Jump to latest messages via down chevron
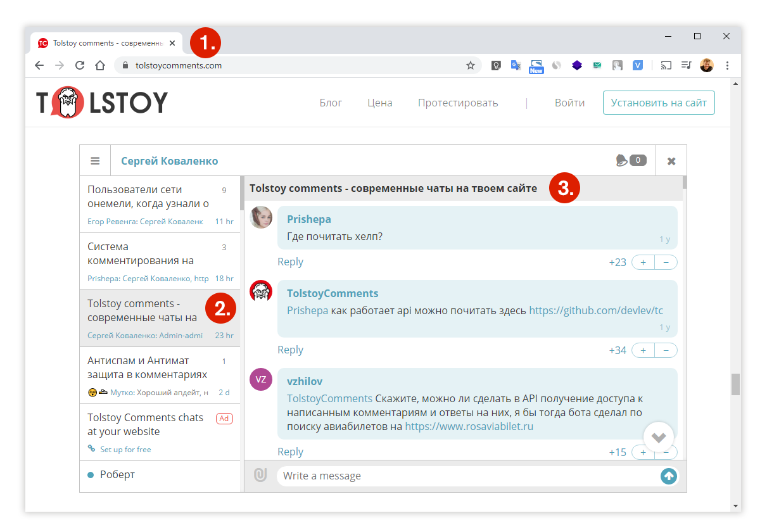This screenshot has width=767, height=532. point(659,438)
